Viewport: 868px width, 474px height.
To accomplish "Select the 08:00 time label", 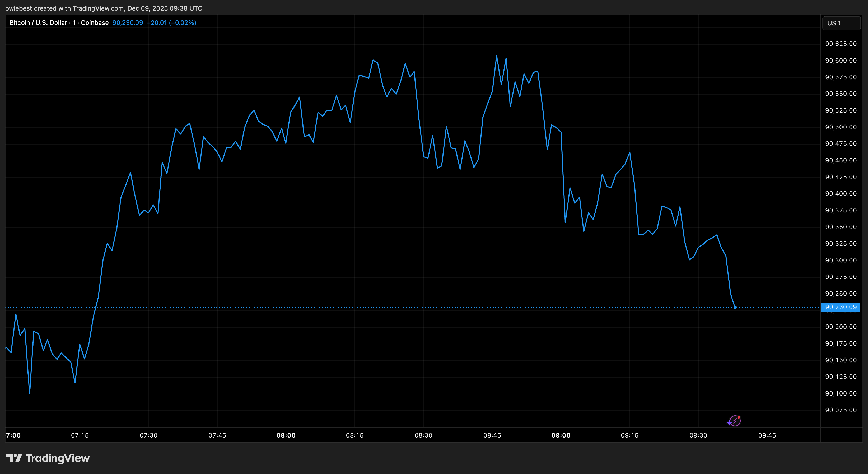I will (x=286, y=435).
